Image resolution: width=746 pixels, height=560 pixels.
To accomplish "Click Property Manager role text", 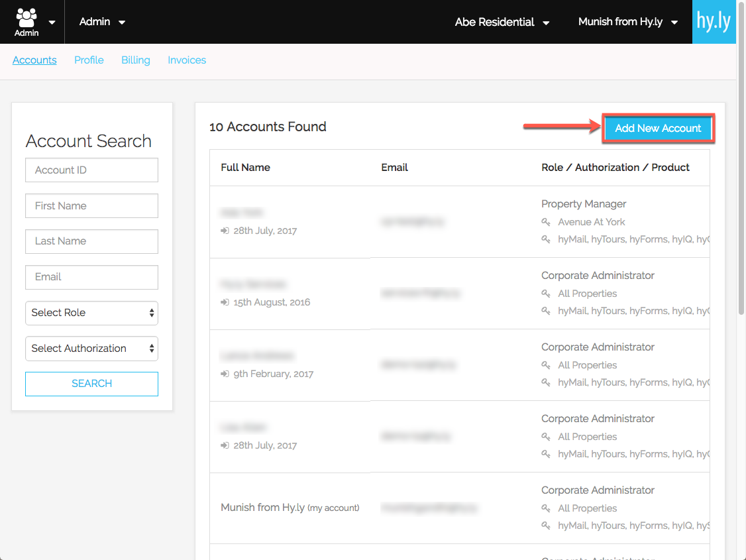I will click(x=584, y=203).
